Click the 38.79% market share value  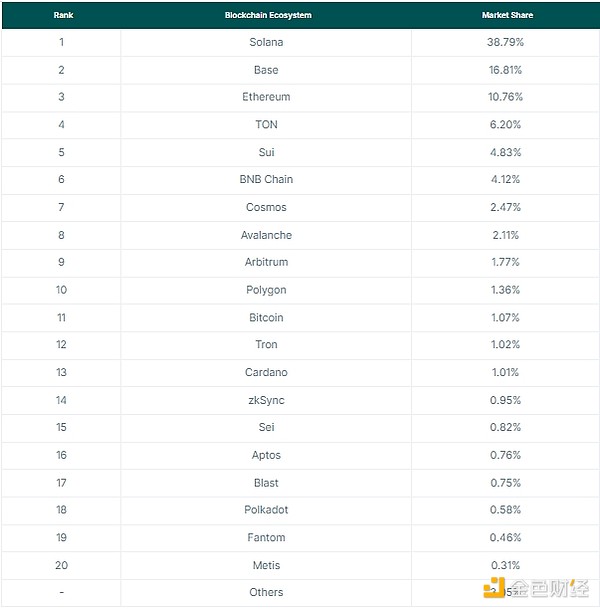pyautogui.click(x=503, y=43)
